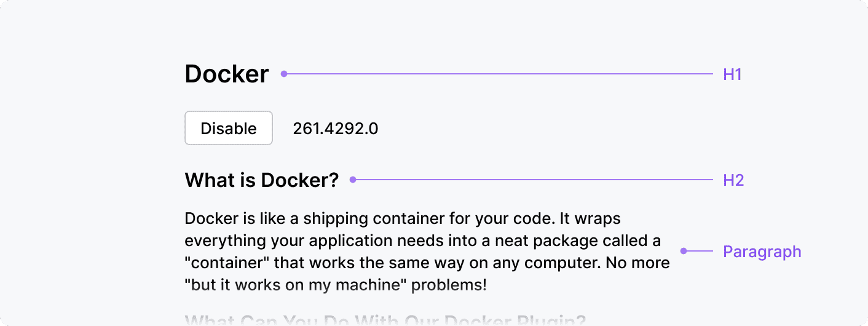Click the purple dot beside Docker title
The height and width of the screenshot is (326, 868).
pos(283,74)
